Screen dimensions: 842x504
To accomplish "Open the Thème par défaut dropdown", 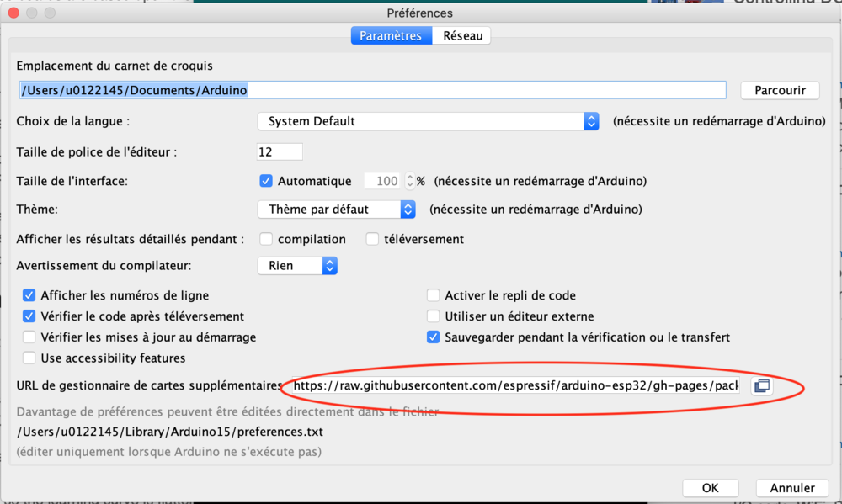I will (337, 210).
